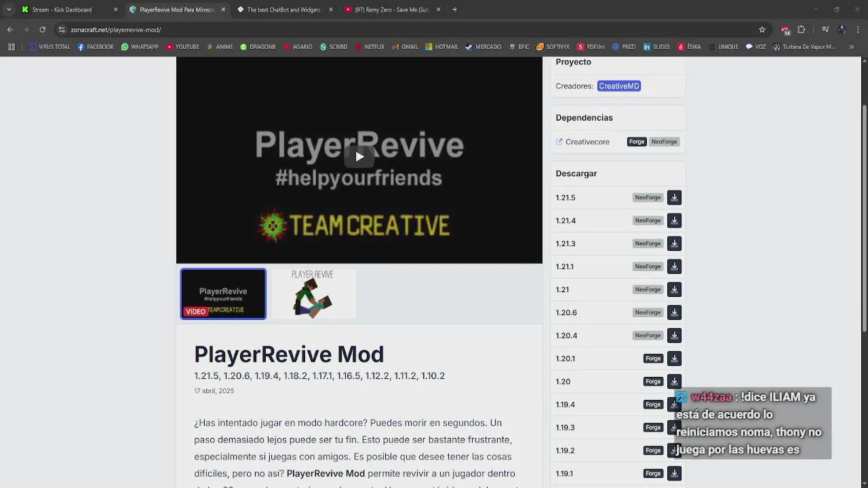Open the SCRIBD bookmark

[x=333, y=47]
